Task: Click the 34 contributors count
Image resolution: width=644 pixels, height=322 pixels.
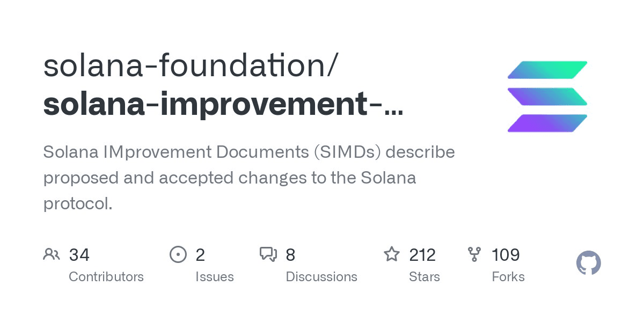Action: pos(79,255)
